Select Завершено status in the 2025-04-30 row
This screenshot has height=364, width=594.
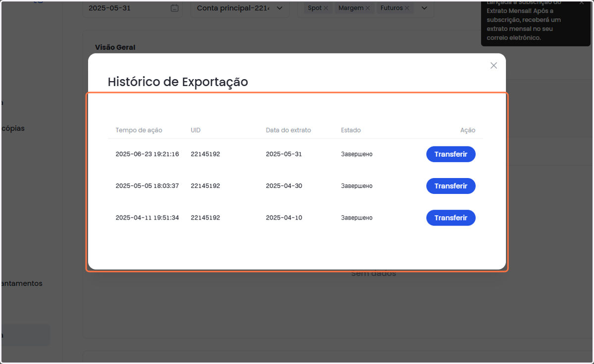[357, 186]
